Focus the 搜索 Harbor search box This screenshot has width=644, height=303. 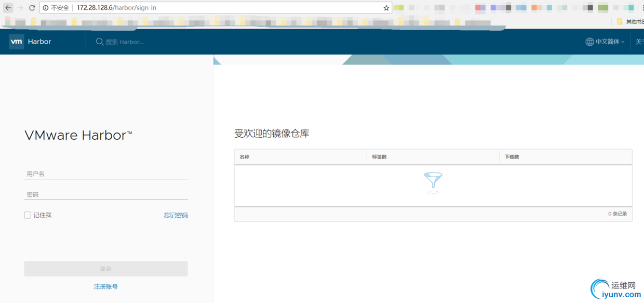(x=125, y=42)
